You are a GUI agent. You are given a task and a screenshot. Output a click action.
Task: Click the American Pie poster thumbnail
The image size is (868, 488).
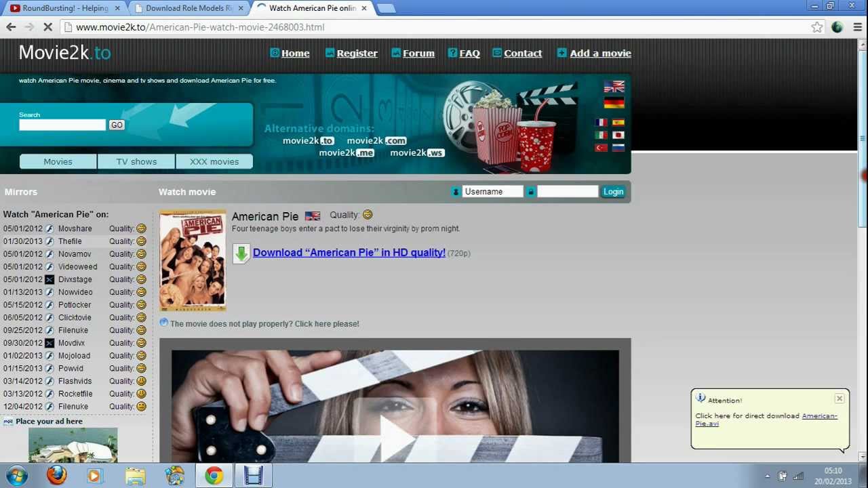193,260
